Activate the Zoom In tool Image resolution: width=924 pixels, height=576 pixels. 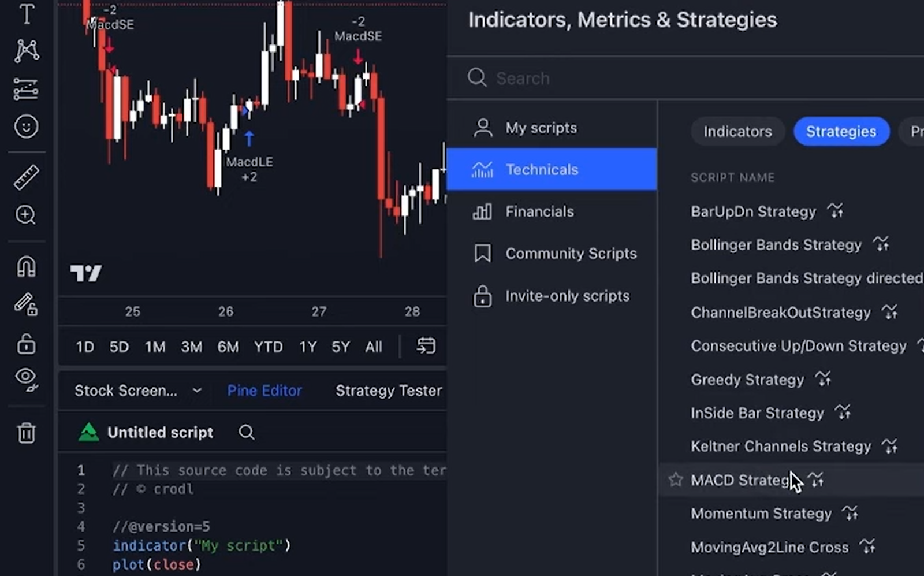pyautogui.click(x=26, y=215)
